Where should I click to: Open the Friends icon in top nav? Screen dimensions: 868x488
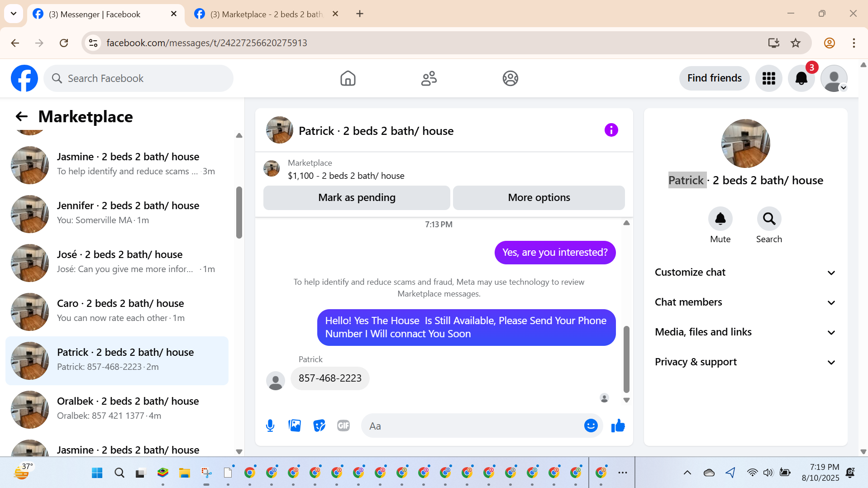[429, 78]
